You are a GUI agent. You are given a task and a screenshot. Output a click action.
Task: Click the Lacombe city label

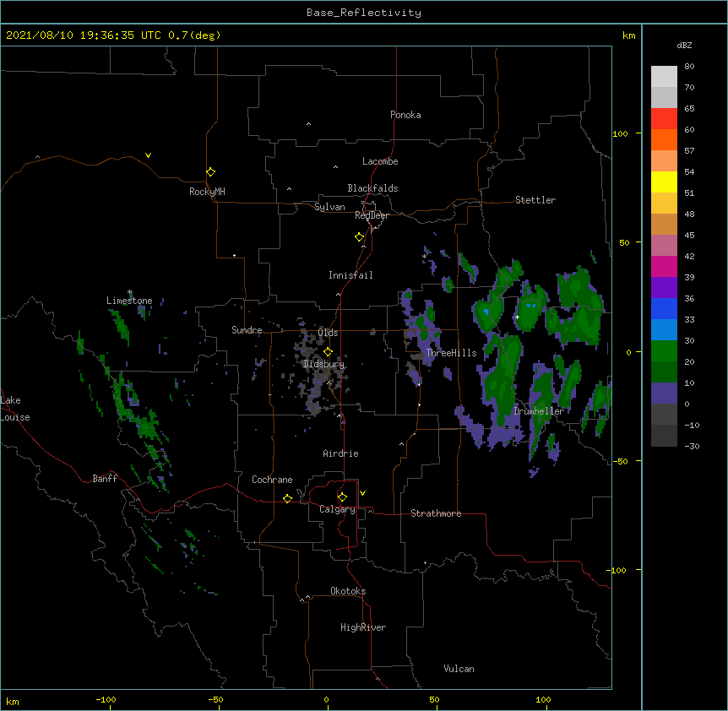click(380, 161)
